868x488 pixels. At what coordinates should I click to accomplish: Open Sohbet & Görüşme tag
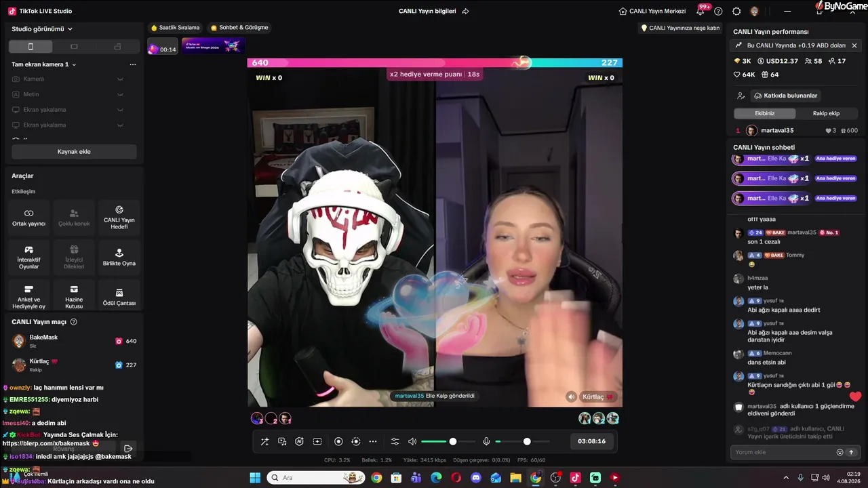coord(239,28)
